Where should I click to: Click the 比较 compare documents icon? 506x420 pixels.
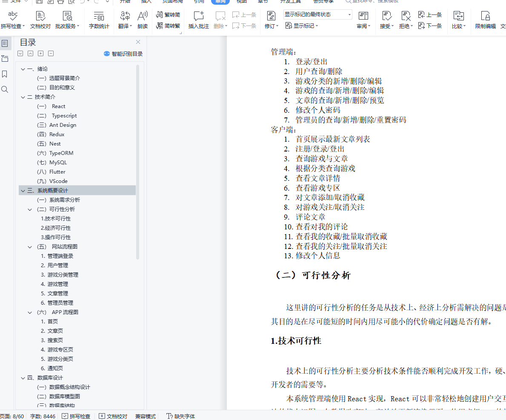pyautogui.click(x=459, y=16)
